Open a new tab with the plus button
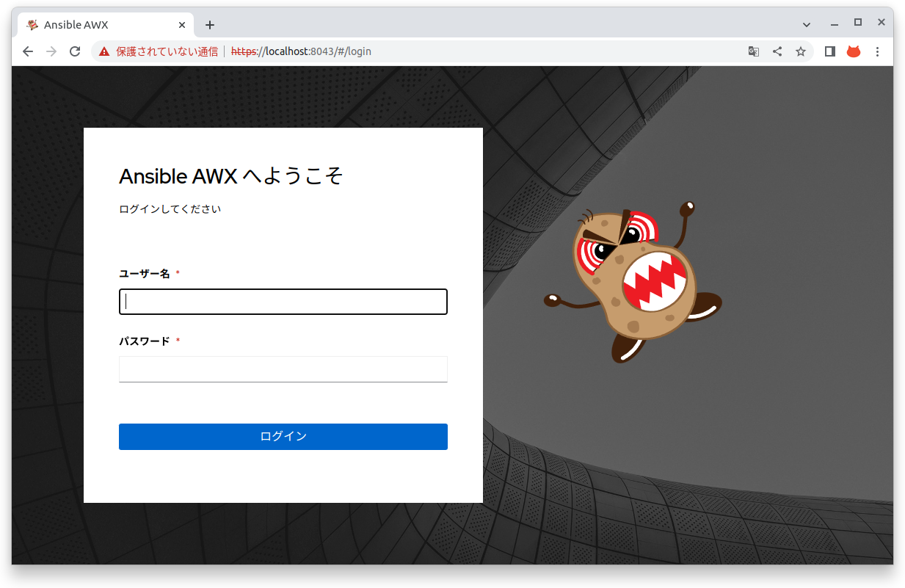Screen dimensions: 905x588 point(210,24)
